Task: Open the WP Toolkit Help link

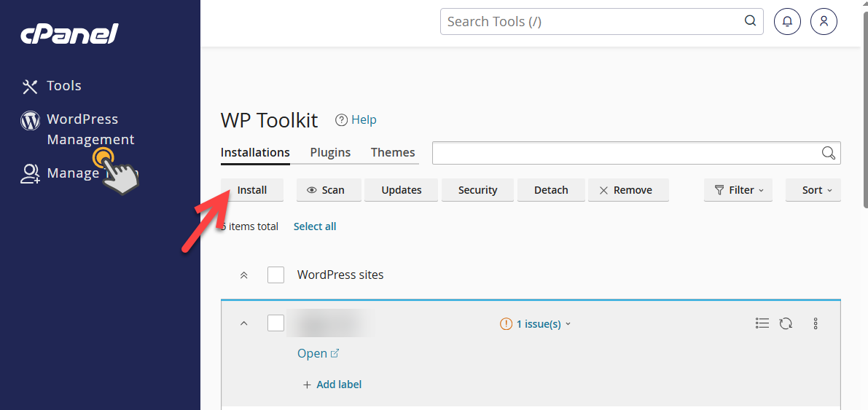Action: [356, 119]
